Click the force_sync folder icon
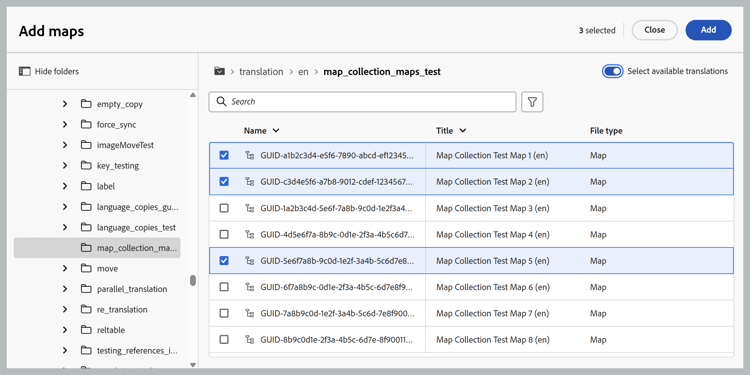 pyautogui.click(x=86, y=124)
